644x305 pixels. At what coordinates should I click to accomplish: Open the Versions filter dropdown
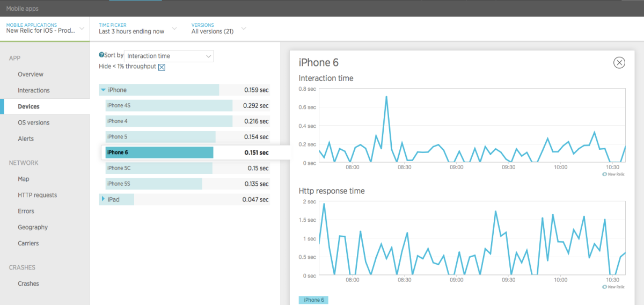point(218,28)
